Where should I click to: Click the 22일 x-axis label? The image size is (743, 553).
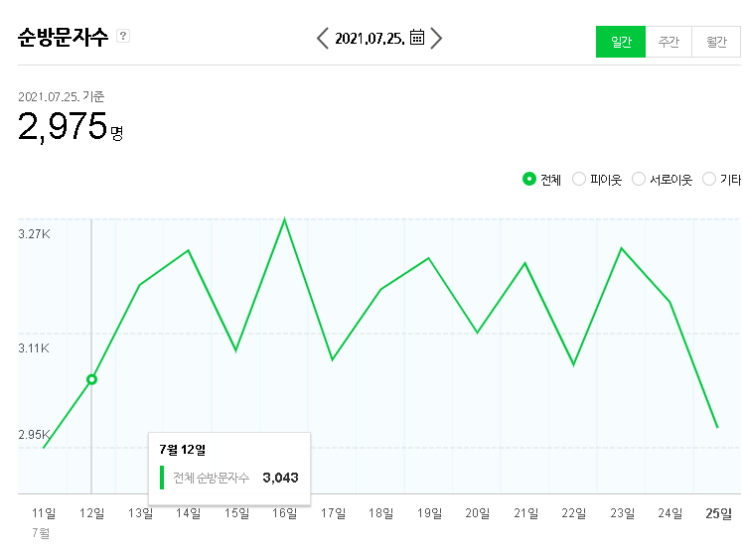click(574, 513)
